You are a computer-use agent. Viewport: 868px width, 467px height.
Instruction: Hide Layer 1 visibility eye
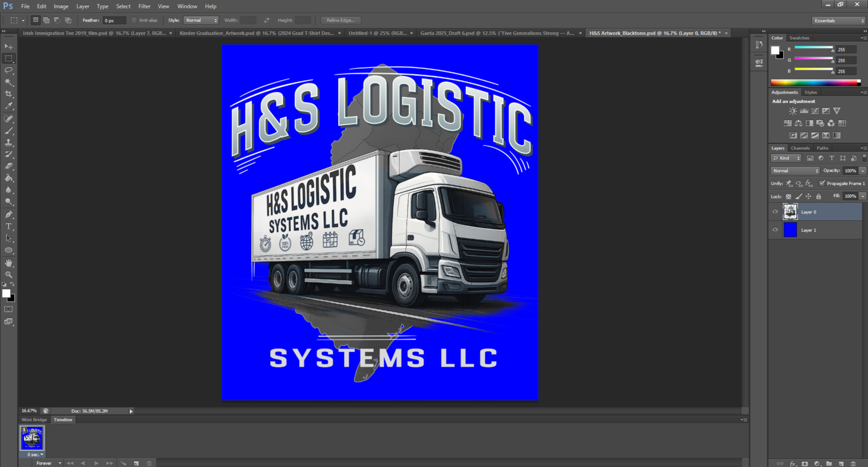coord(775,230)
